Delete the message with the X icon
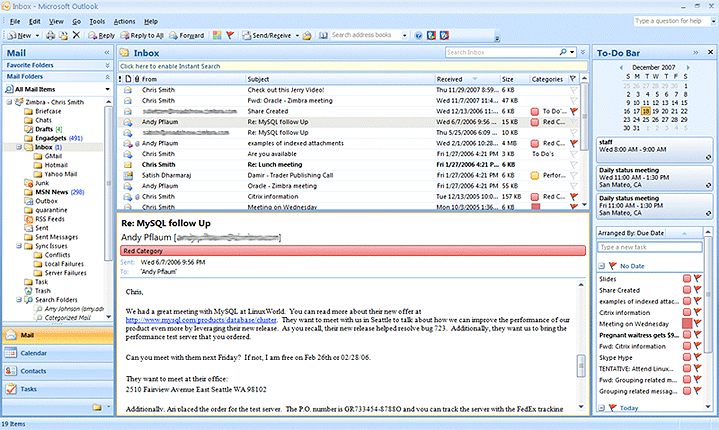This screenshot has height=430, width=719. (x=76, y=35)
